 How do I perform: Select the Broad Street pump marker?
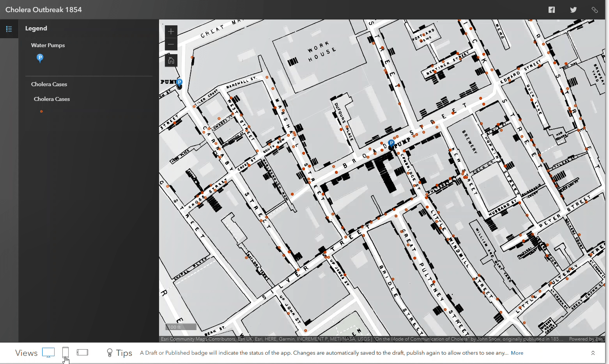[391, 144]
